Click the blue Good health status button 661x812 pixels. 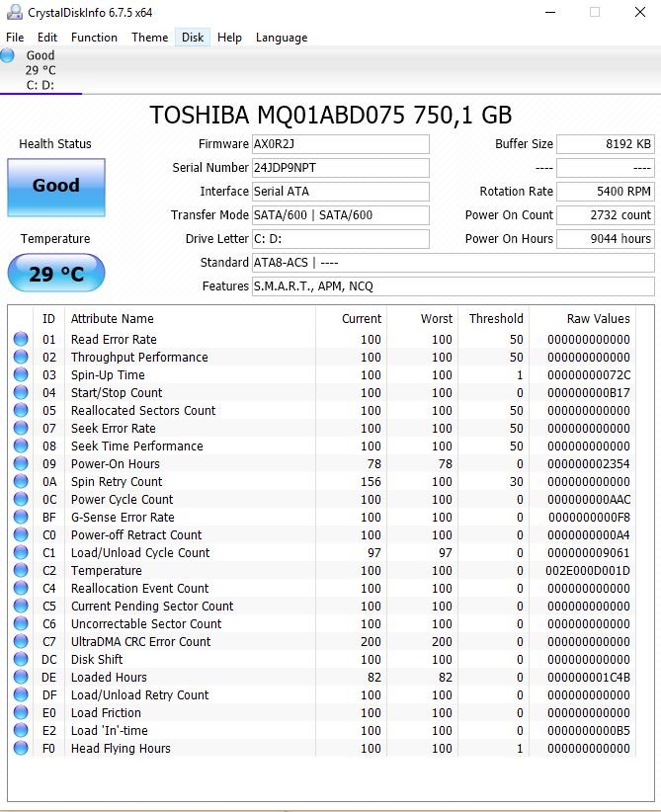pos(56,187)
